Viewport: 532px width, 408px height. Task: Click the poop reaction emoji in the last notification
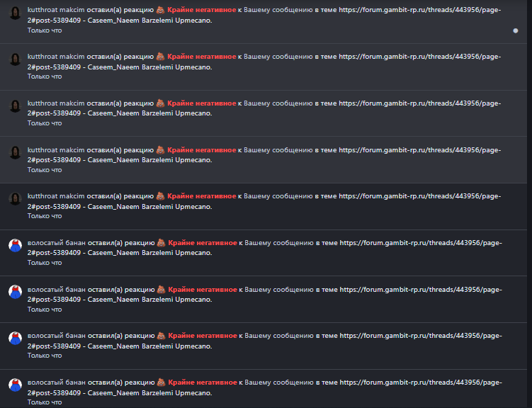[x=162, y=382]
